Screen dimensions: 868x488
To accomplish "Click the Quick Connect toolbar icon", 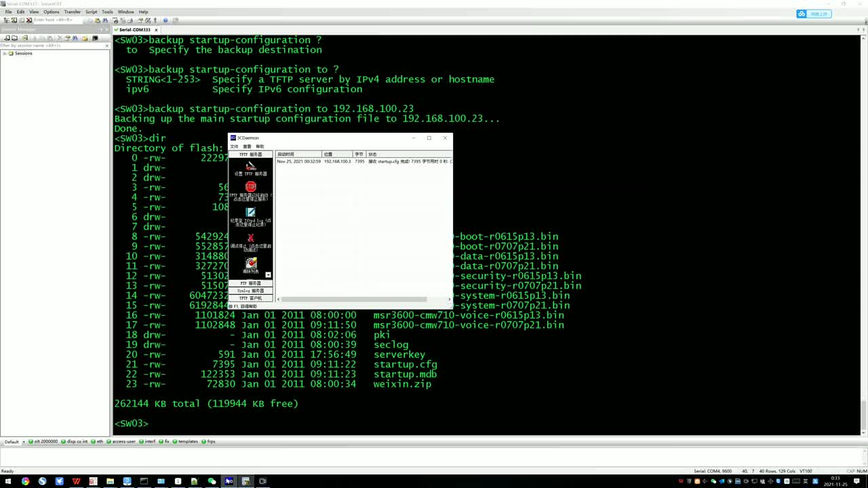I will (x=14, y=20).
